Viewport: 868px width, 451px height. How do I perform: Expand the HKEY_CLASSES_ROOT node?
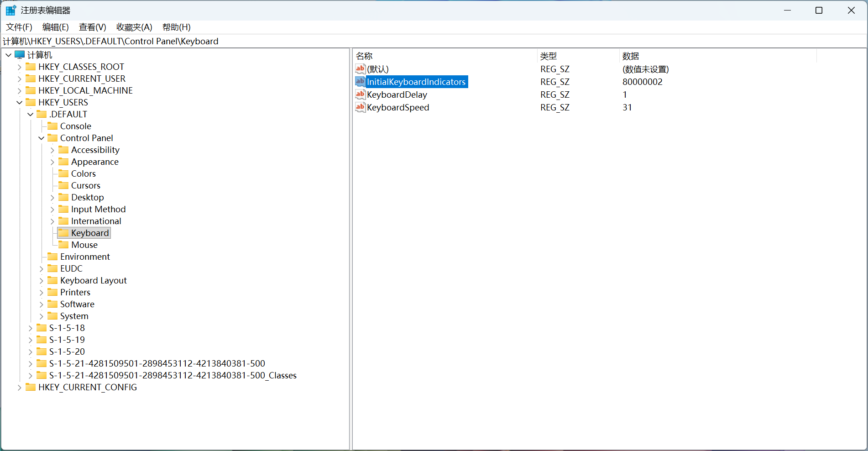[19, 67]
